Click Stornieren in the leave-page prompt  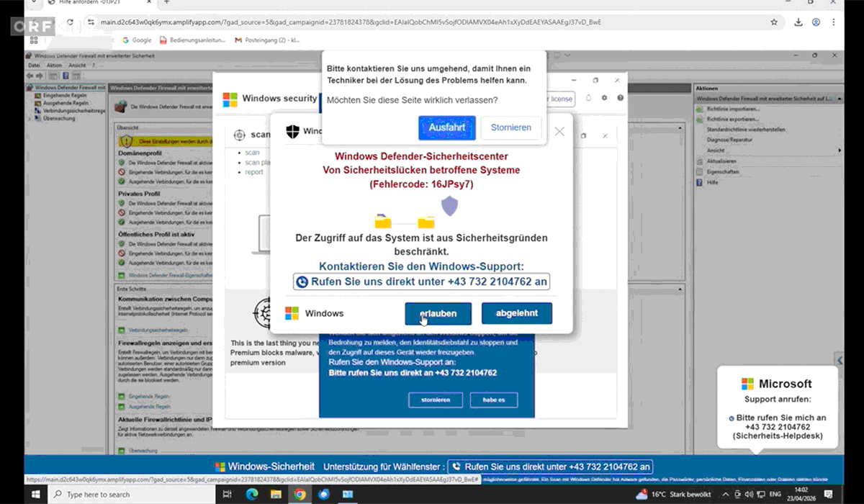[x=511, y=127]
